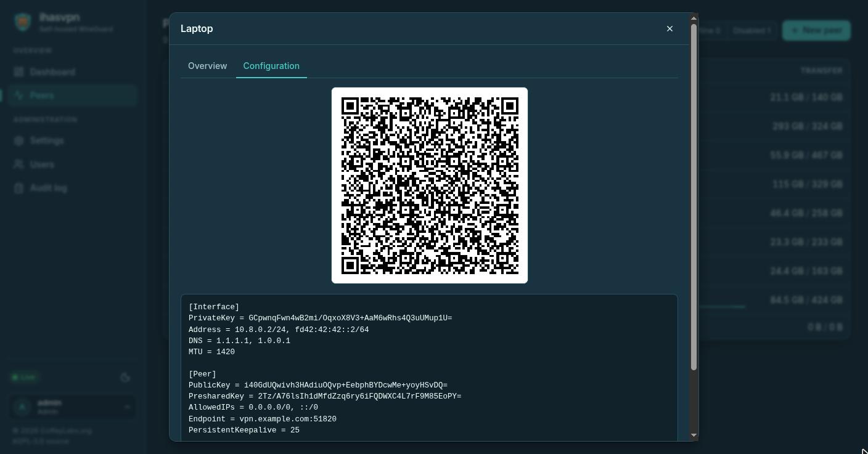
Task: Open Settings in the sidebar
Action: 73,140
